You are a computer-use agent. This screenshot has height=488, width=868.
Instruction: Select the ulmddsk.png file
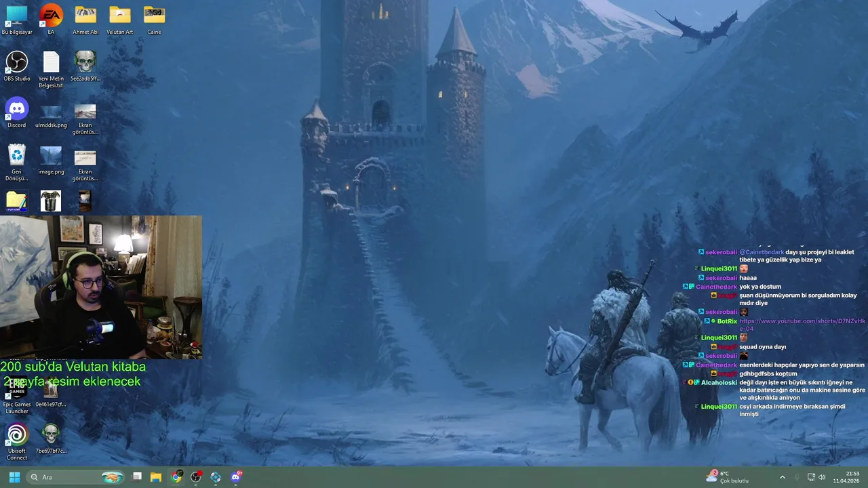[51, 116]
